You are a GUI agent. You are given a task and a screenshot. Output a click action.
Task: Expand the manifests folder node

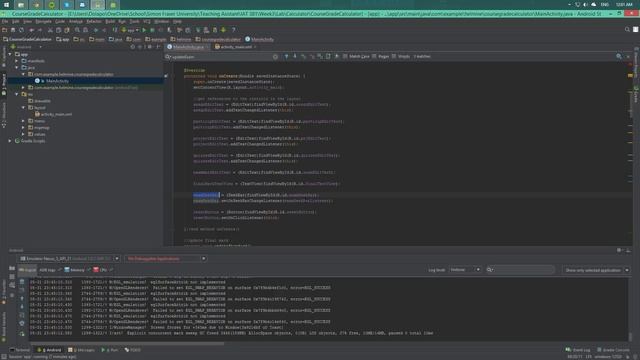pyautogui.click(x=17, y=61)
